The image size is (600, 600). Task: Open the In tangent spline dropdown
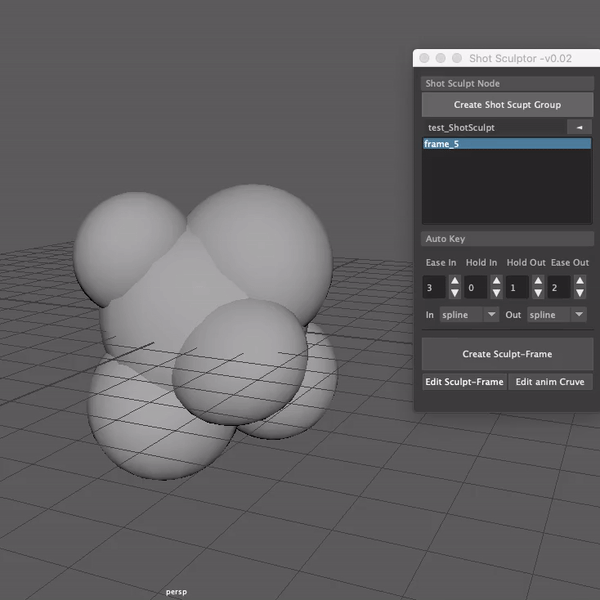469,315
